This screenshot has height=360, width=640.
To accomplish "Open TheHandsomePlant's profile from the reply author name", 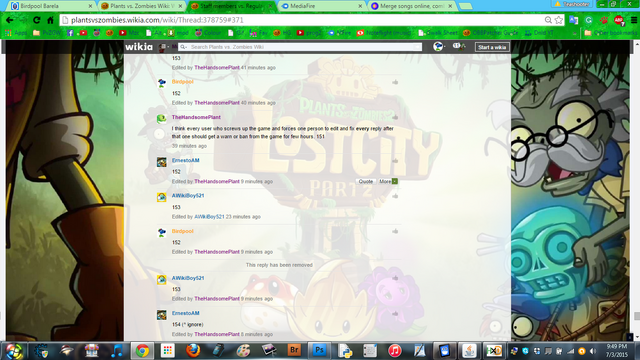I will click(196, 117).
